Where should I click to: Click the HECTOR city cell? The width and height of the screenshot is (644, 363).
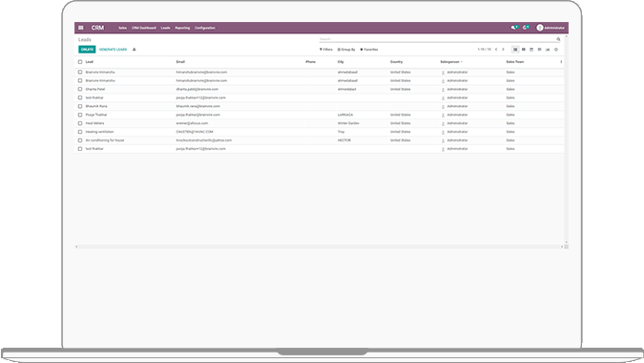[344, 140]
